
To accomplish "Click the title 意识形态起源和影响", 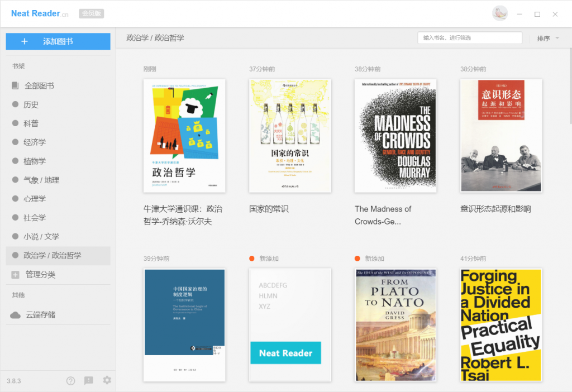I will (495, 209).
